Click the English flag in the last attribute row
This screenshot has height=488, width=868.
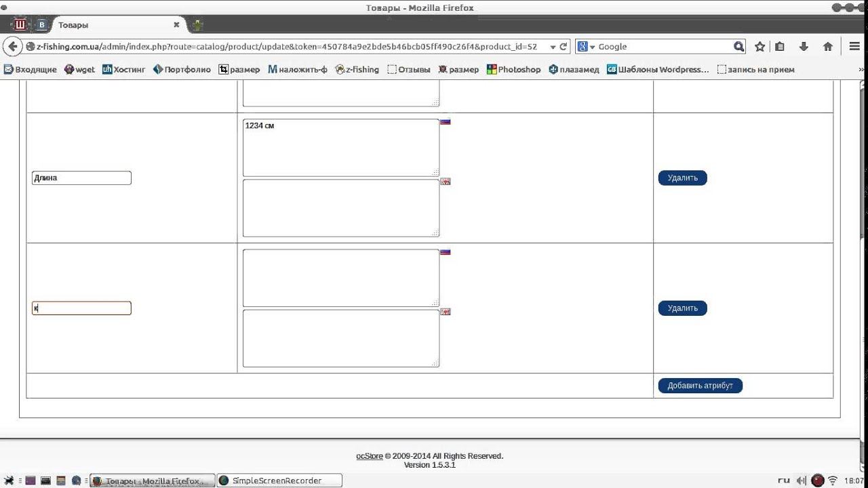coord(446,312)
